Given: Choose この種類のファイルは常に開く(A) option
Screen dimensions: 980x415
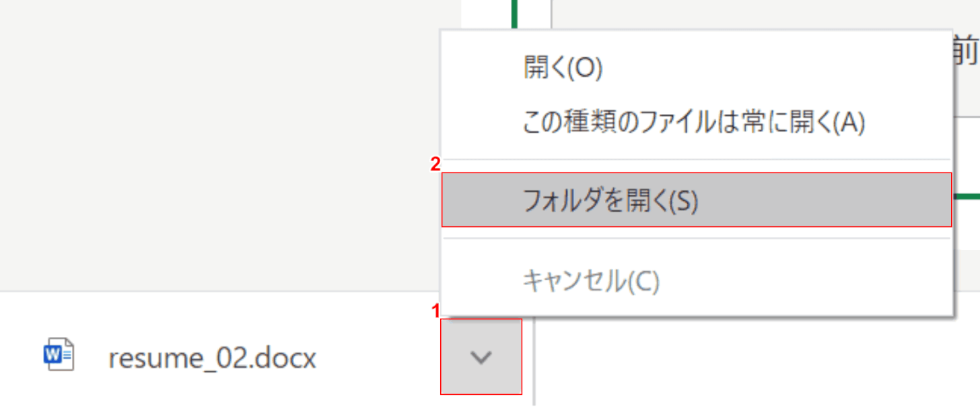Looking at the screenshot, I should point(693,123).
